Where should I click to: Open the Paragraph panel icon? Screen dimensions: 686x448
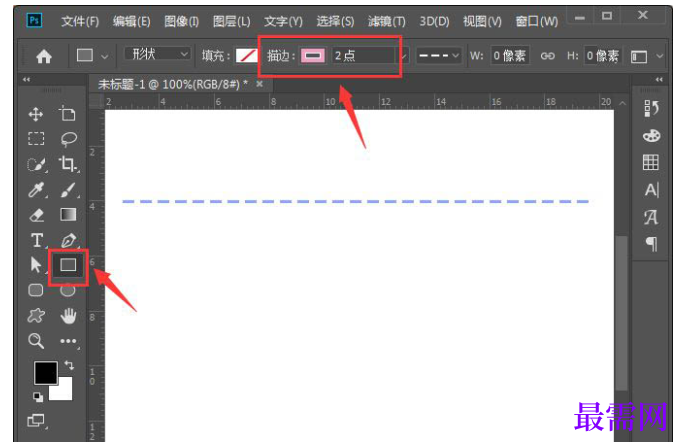[x=651, y=244]
